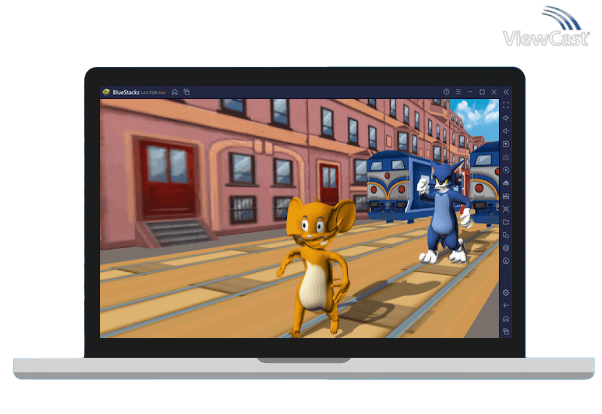The image size is (602, 414).
Task: Close the BlueStacks window
Action: [x=494, y=92]
